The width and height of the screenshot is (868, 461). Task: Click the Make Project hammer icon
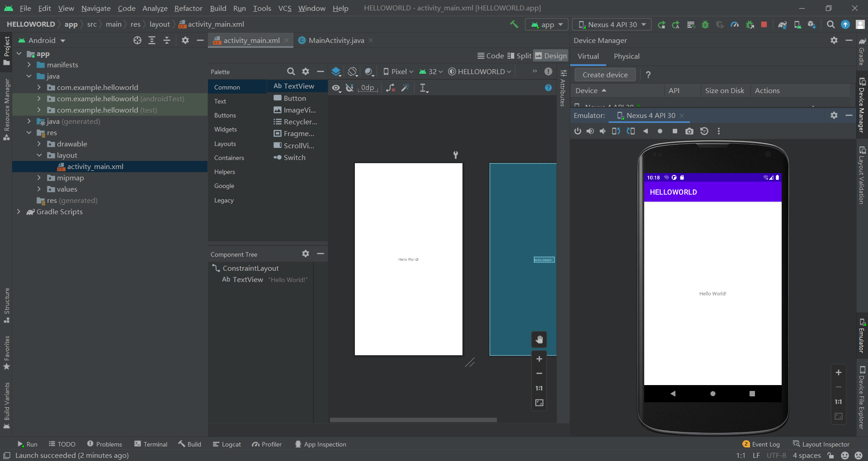click(514, 24)
